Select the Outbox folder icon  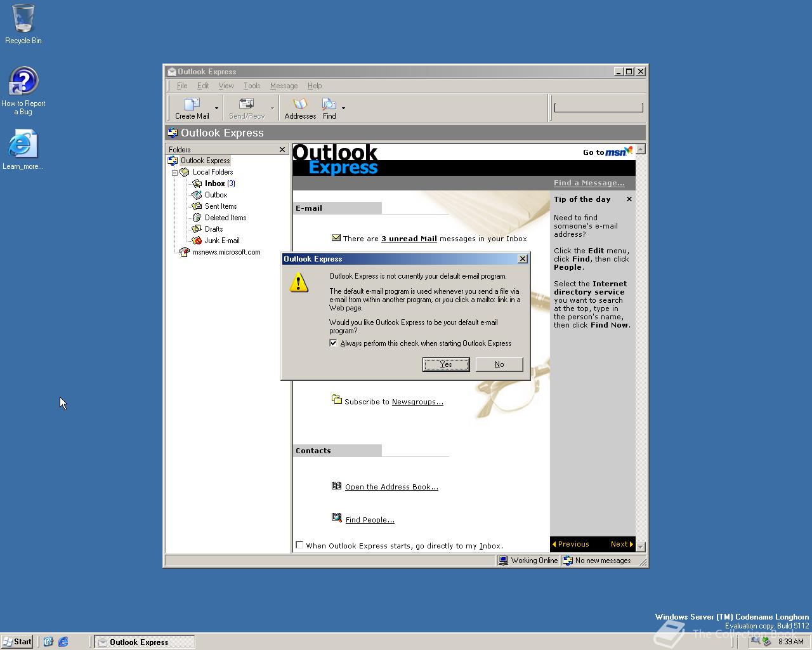click(197, 195)
